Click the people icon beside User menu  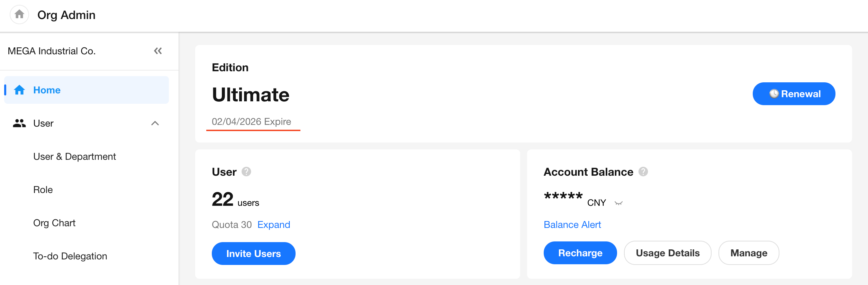(x=19, y=123)
